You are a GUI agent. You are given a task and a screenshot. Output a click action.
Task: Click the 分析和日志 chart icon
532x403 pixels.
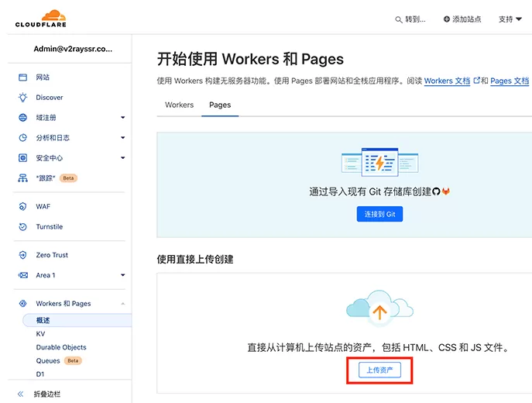tap(22, 138)
